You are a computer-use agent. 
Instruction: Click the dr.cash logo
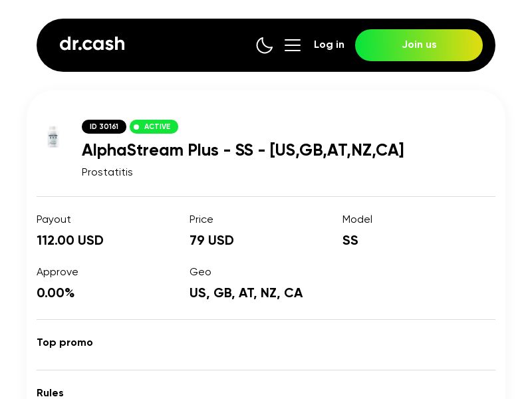92,44
